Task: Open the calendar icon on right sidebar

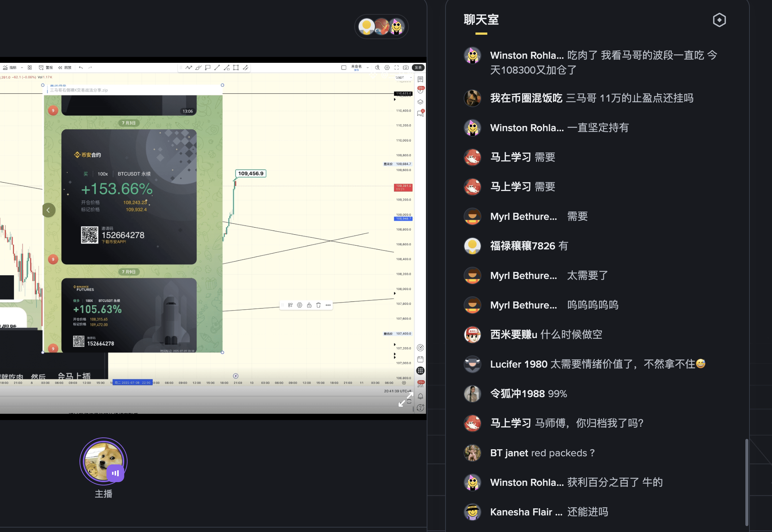Action: click(420, 359)
